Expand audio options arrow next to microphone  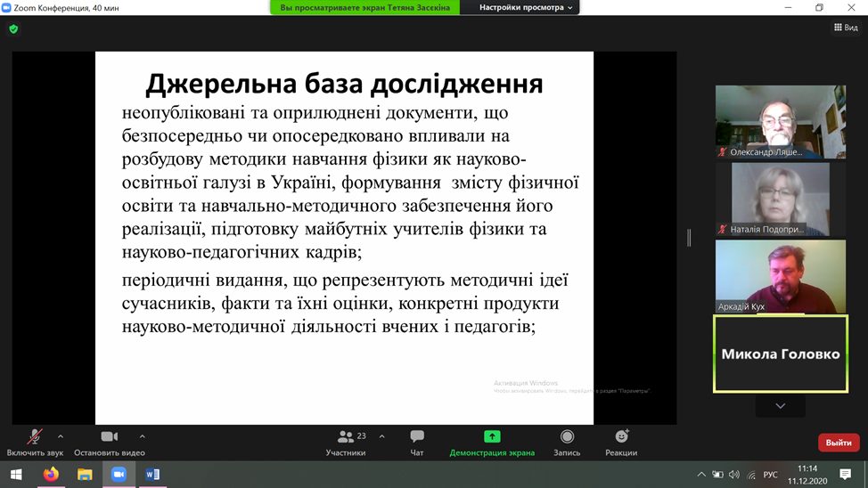tap(61, 436)
